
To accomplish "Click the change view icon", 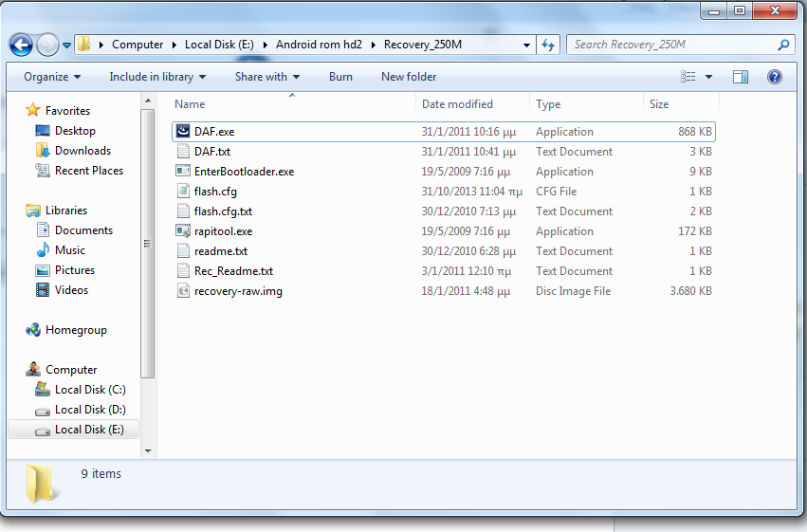I will tap(688, 77).
